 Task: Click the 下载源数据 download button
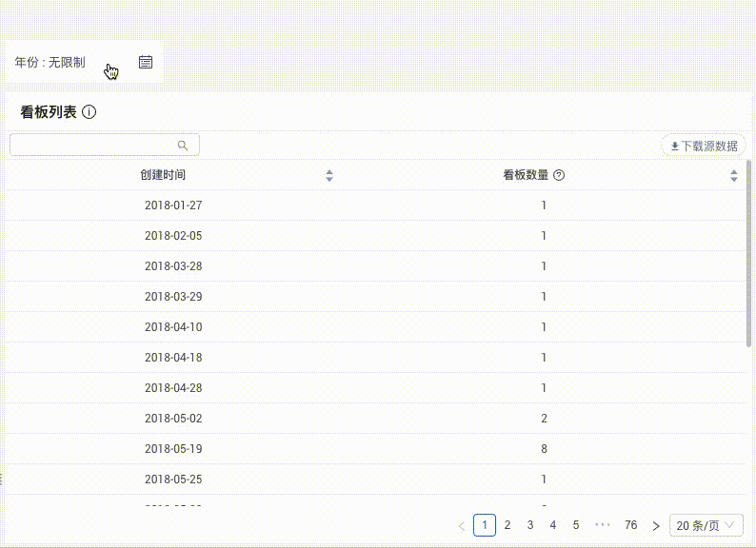point(704,146)
